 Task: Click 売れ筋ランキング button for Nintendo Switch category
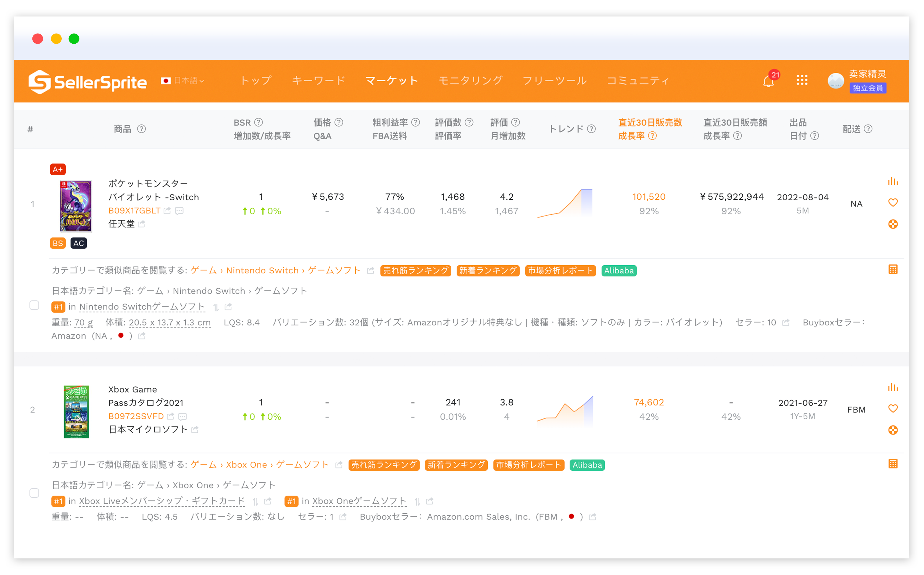416,271
